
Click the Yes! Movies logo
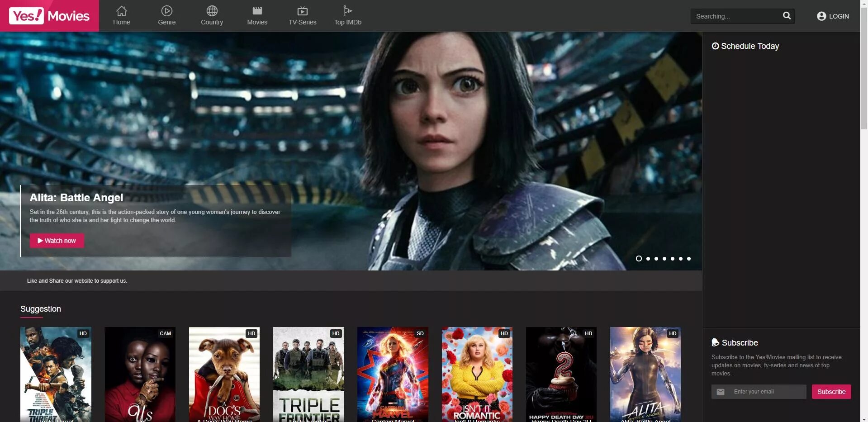[49, 16]
